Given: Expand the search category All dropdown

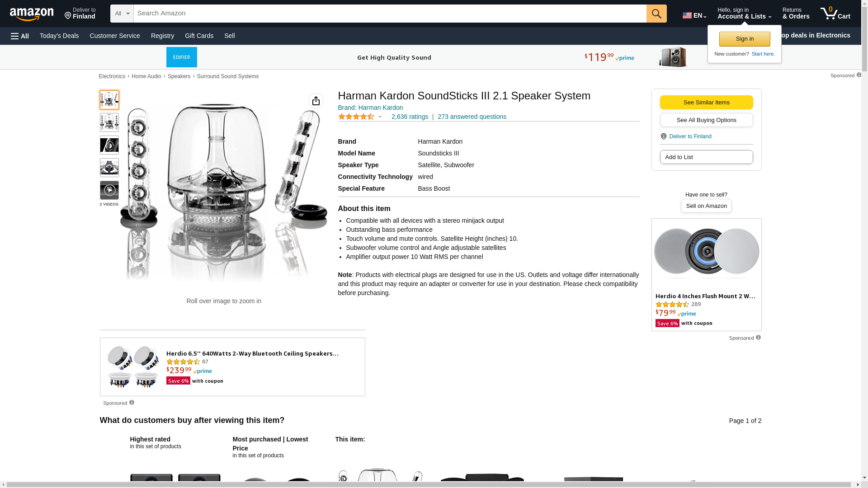Looking at the screenshot, I should coord(122,14).
